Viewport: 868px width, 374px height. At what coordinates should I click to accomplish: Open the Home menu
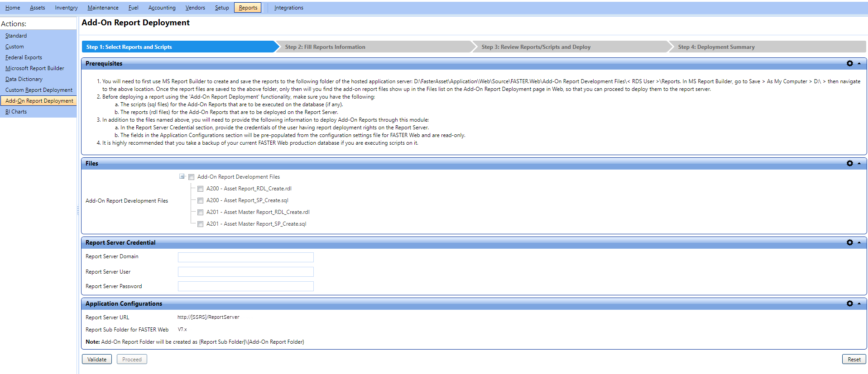[x=13, y=8]
